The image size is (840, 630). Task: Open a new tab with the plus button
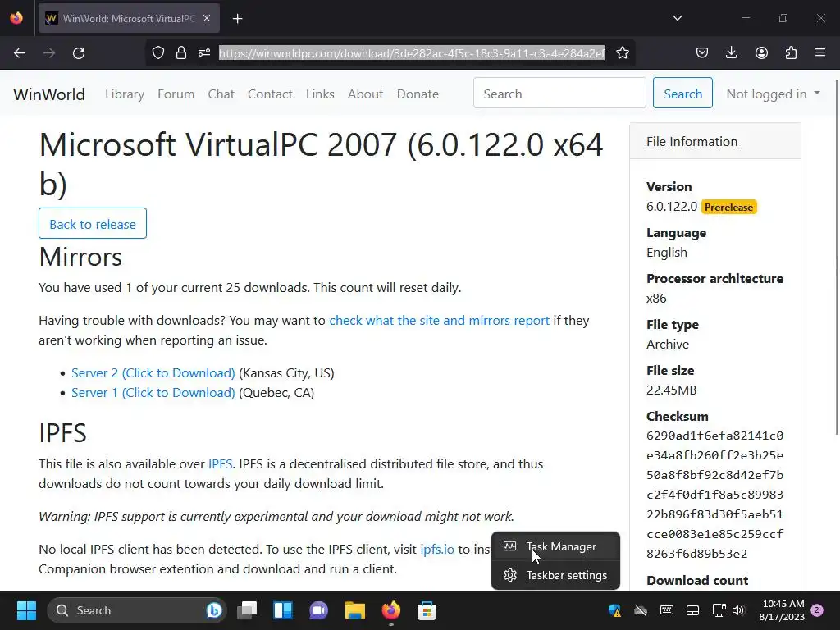coord(238,19)
